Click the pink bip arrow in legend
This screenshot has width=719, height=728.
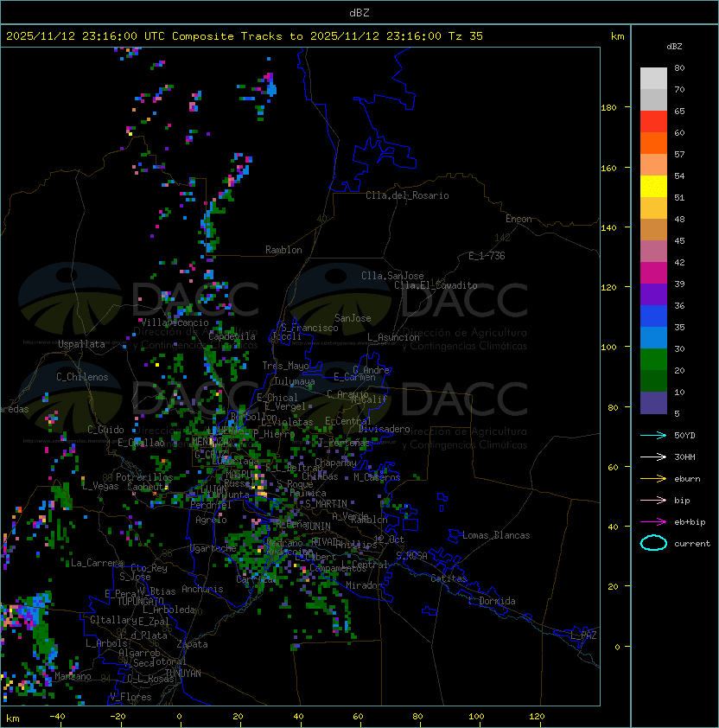pyautogui.click(x=653, y=501)
